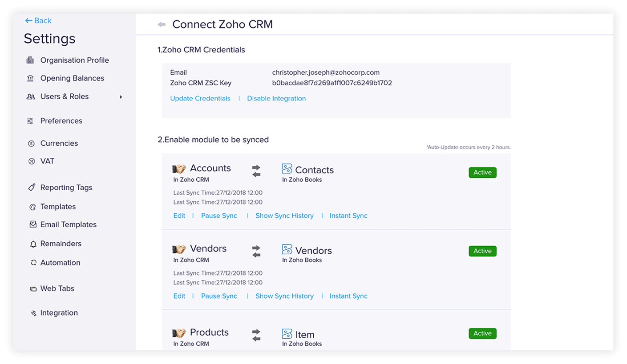The width and height of the screenshot is (627, 364).
Task: Click the Organisation Profile building icon
Action: (30, 60)
